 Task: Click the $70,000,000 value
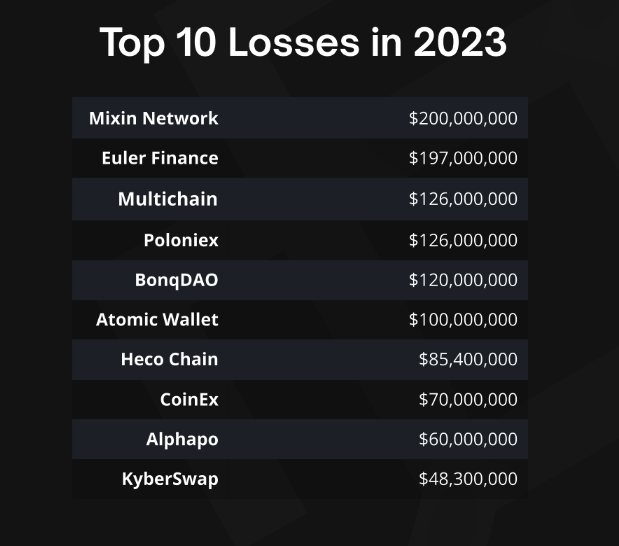[468, 399]
